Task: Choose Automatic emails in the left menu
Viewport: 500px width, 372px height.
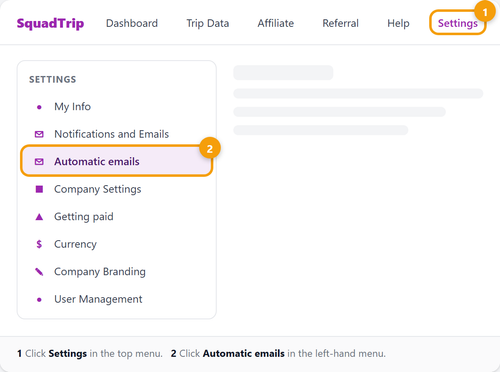Action: click(x=116, y=161)
